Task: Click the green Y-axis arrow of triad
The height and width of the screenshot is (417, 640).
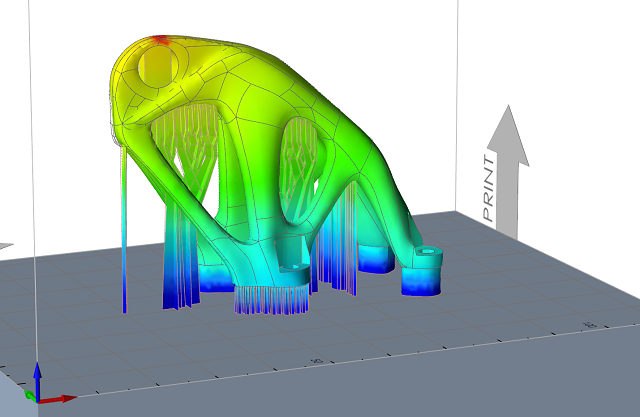Action: click(x=29, y=396)
